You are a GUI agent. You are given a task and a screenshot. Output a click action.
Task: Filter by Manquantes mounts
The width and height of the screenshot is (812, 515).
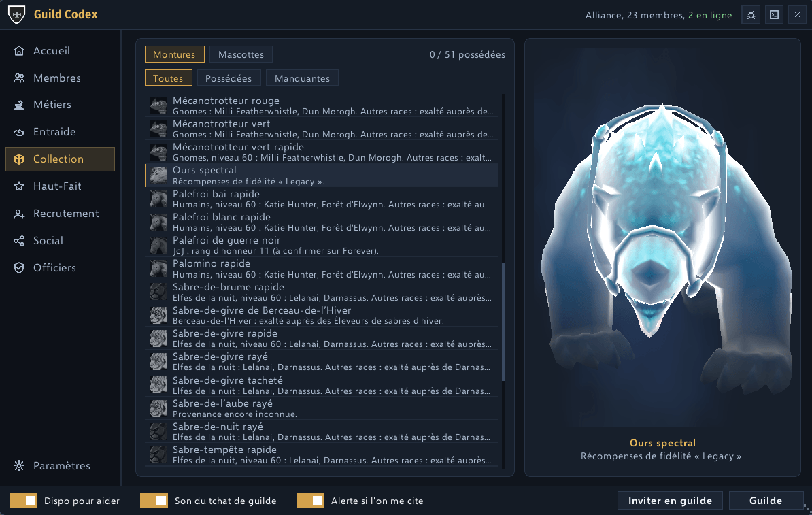302,78
